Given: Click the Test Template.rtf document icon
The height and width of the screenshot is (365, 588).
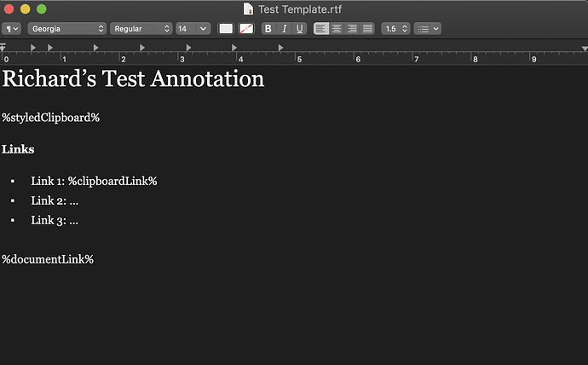Looking at the screenshot, I should coord(248,9).
